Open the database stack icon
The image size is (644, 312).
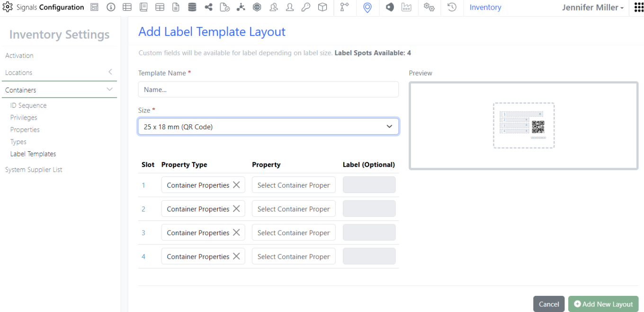tap(192, 8)
